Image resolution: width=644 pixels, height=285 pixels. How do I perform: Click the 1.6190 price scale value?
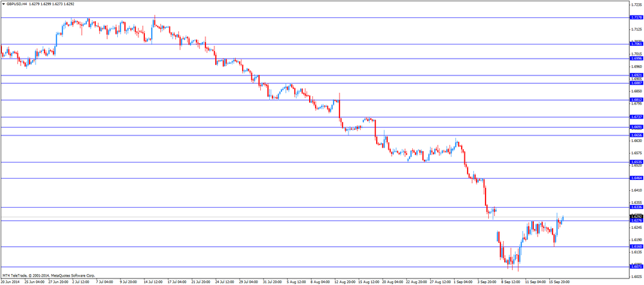tap(636, 240)
